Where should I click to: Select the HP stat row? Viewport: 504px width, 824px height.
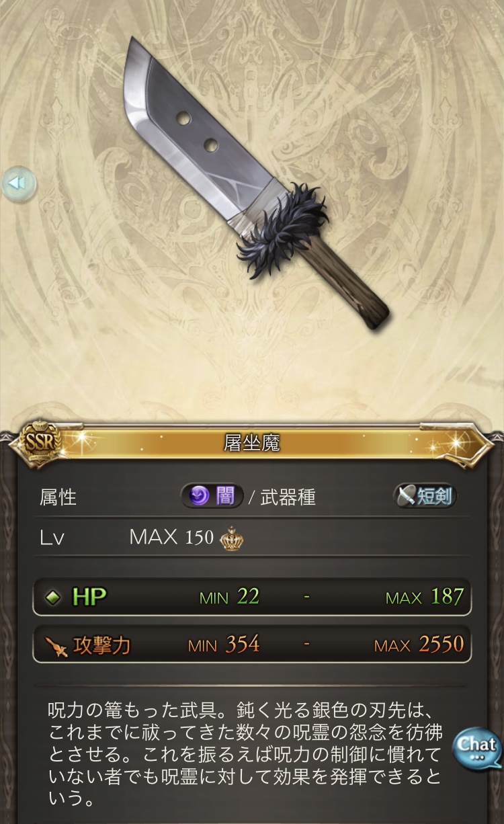click(252, 597)
